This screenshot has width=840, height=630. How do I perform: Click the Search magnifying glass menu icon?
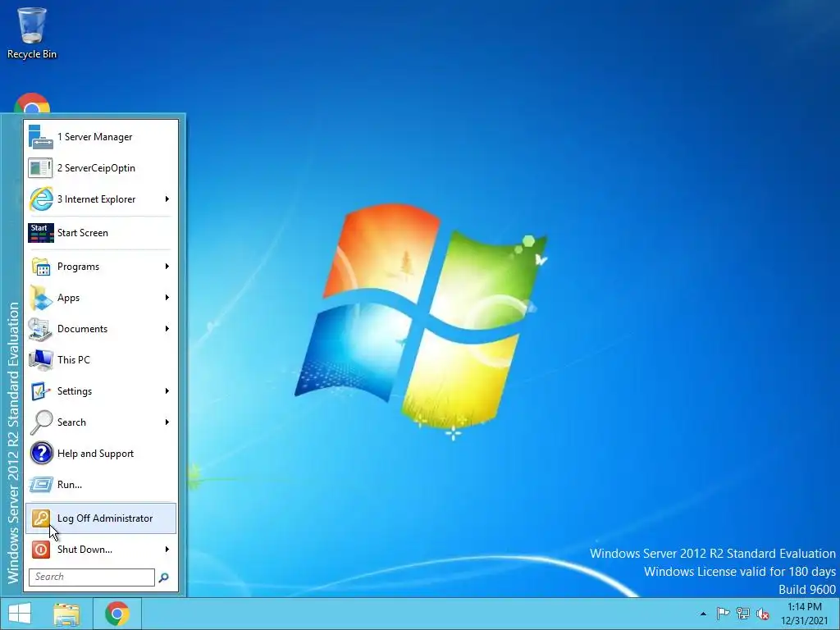coord(41,422)
